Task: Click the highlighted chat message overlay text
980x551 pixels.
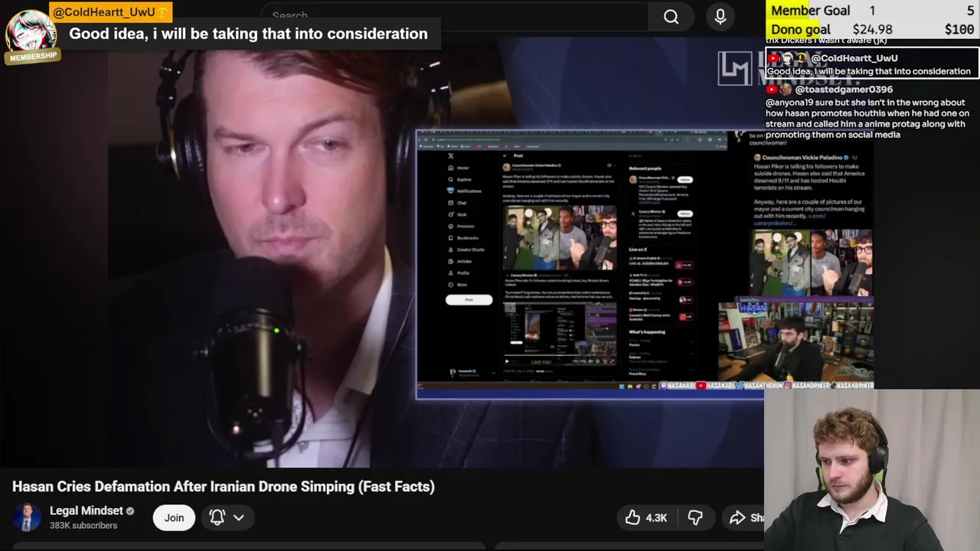Action: pyautogui.click(x=248, y=34)
